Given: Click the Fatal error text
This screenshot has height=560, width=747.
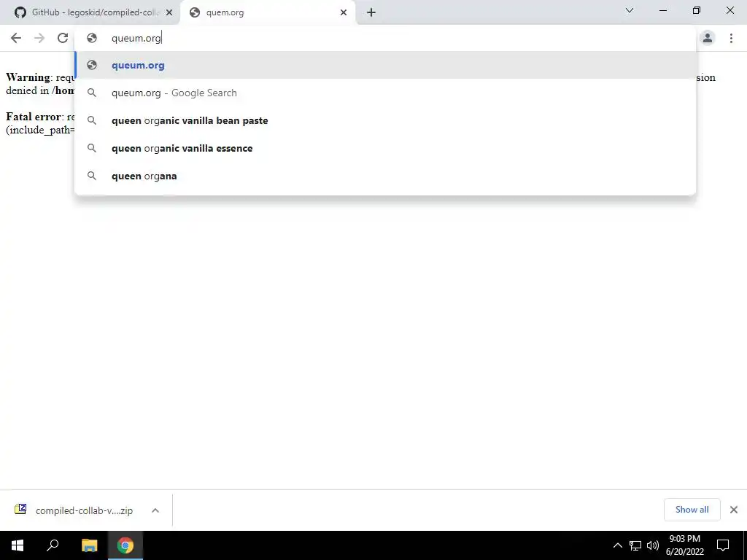Looking at the screenshot, I should [x=34, y=117].
